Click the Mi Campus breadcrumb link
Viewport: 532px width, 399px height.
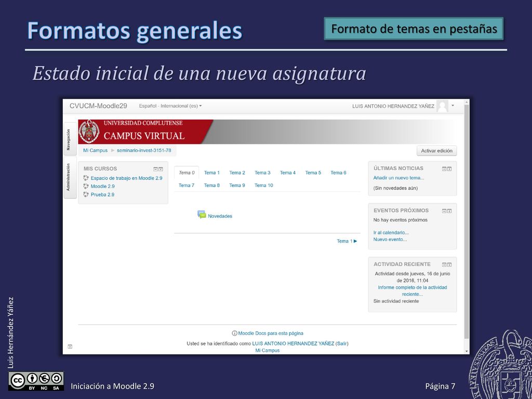96,150
